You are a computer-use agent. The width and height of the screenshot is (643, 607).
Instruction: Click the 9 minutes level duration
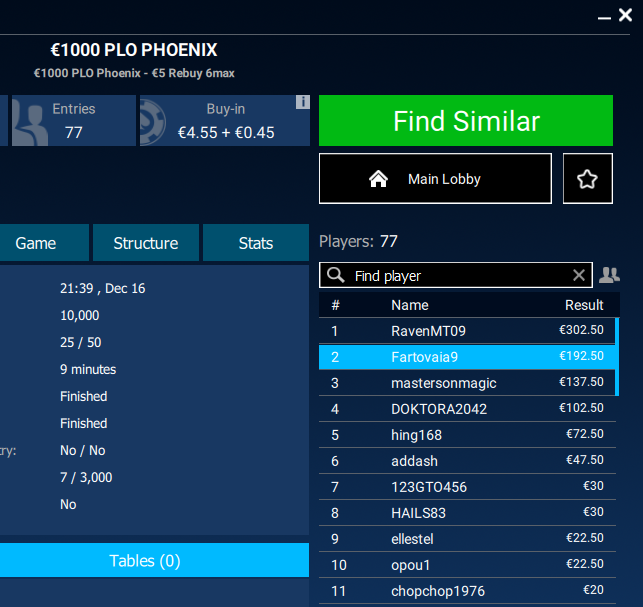pyautogui.click(x=88, y=369)
